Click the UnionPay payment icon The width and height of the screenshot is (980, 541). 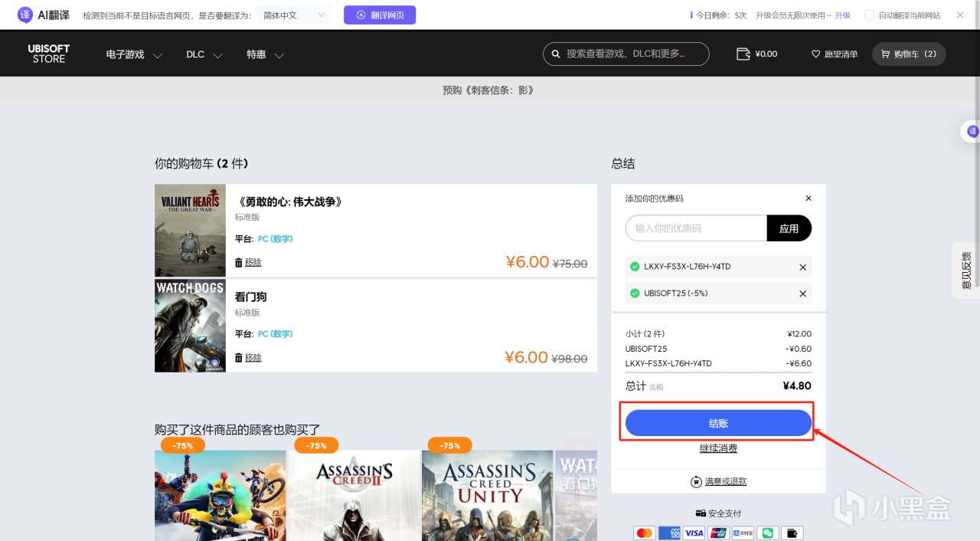point(718,533)
